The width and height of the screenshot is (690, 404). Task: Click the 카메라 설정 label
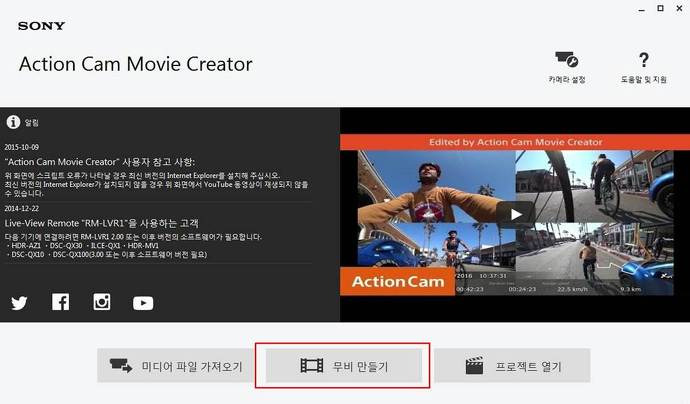click(x=567, y=80)
